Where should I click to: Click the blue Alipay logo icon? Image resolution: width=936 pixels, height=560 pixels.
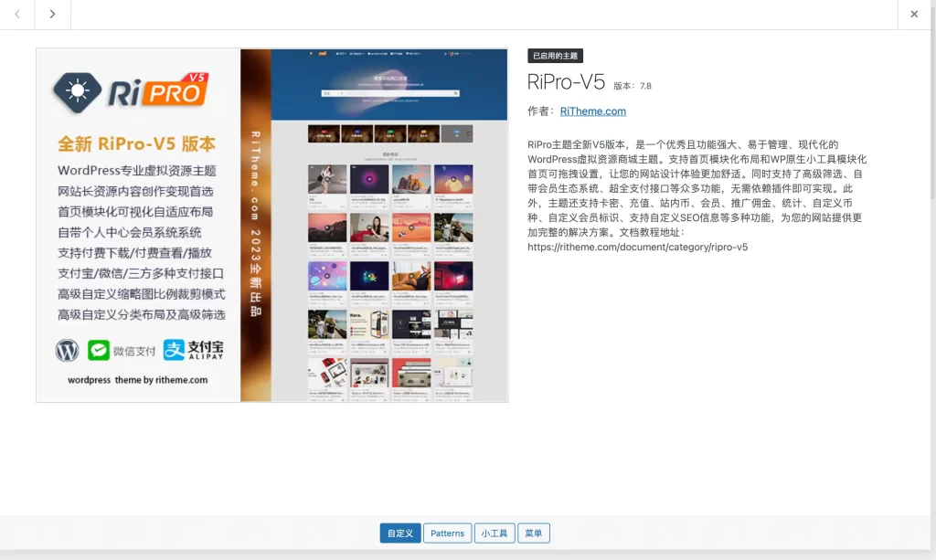coord(175,350)
